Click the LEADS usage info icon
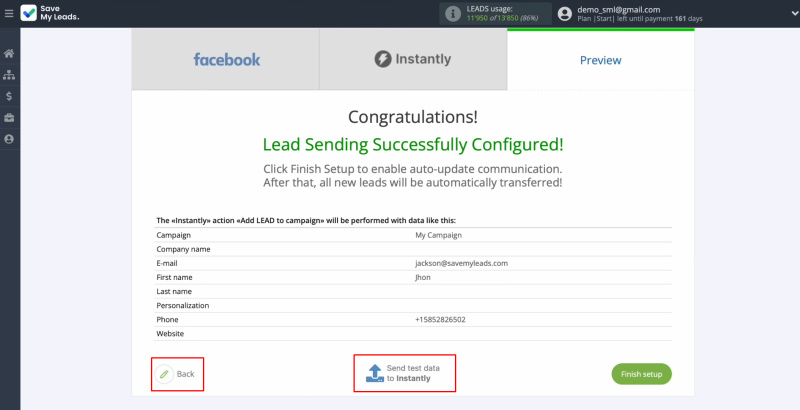 point(453,14)
